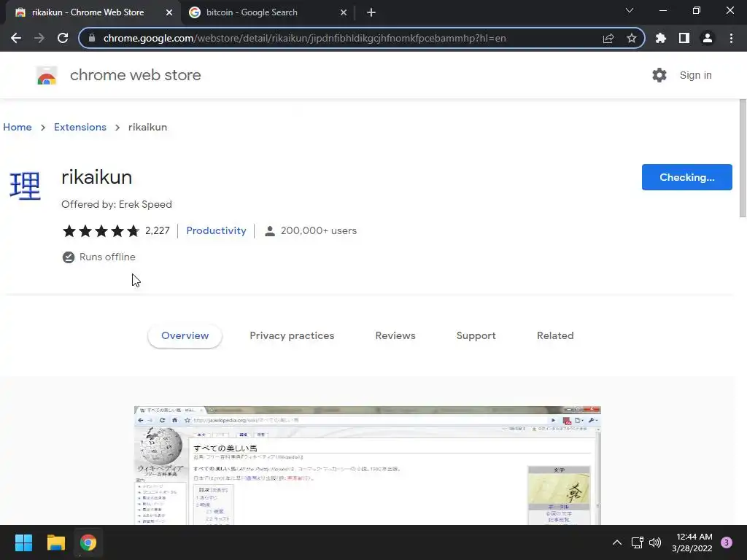Viewport: 747px width, 560px height.
Task: Open the Chrome three-dot menu
Action: [x=731, y=38]
